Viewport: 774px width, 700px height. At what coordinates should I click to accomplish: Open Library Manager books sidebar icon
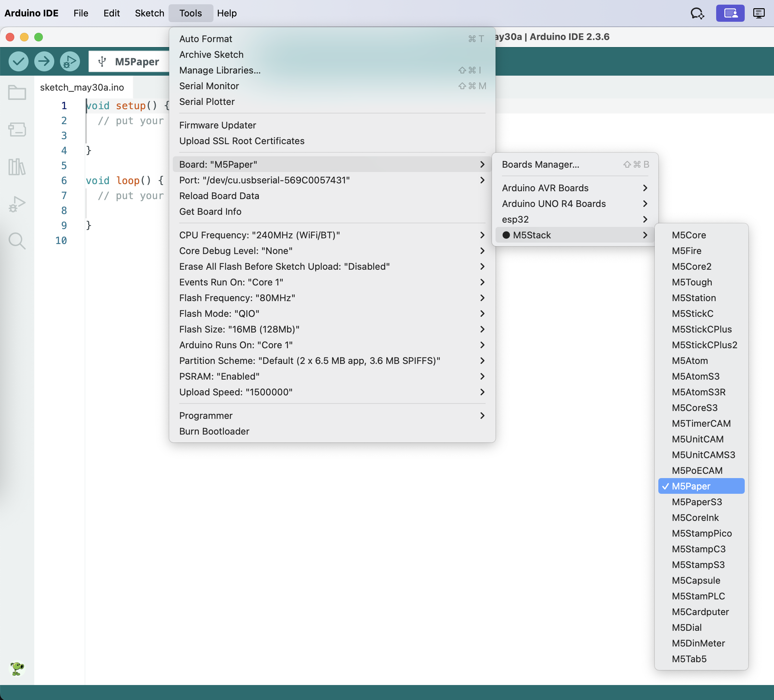pyautogui.click(x=17, y=167)
